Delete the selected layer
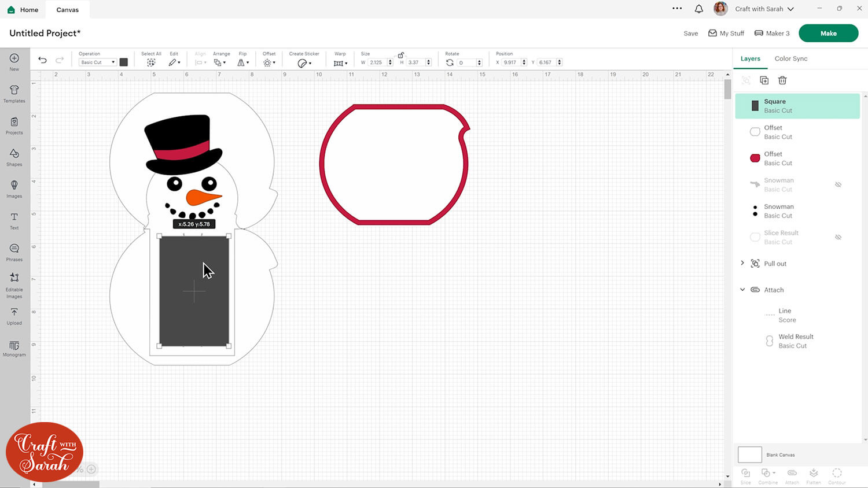 click(782, 80)
